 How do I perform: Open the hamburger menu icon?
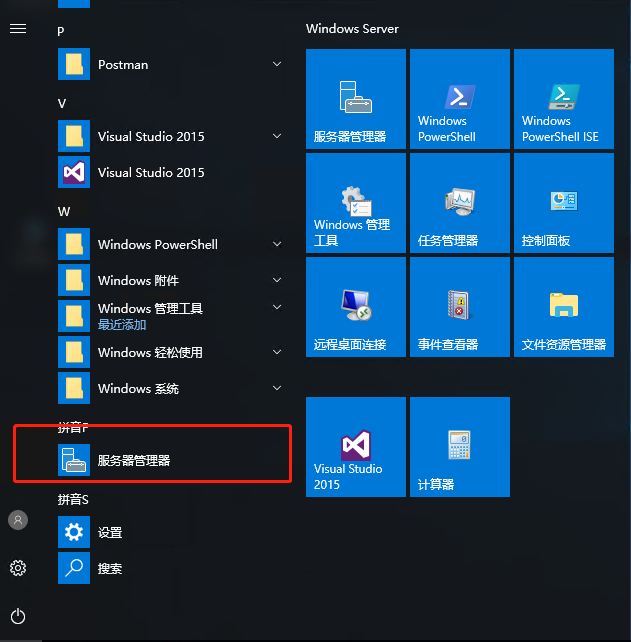point(18,29)
